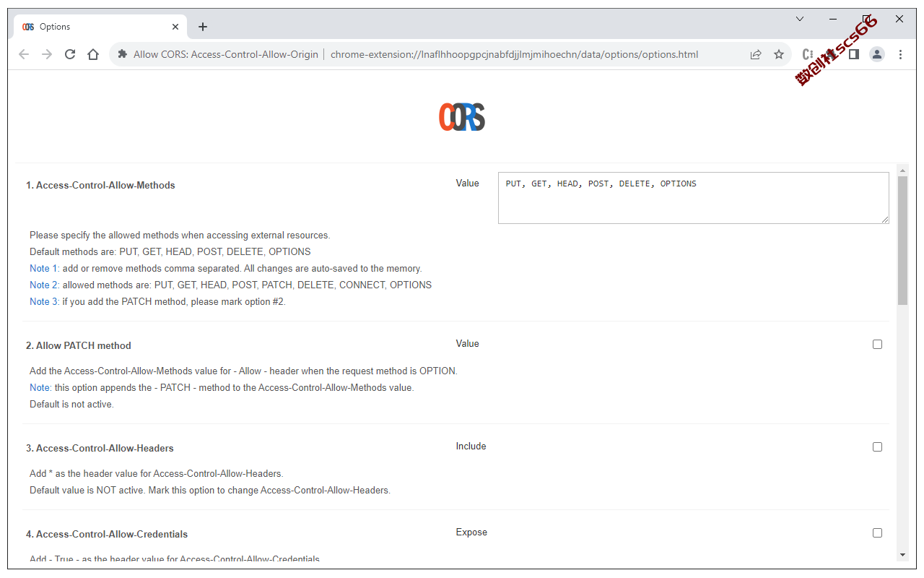Open the profile avatar menu

pyautogui.click(x=877, y=54)
